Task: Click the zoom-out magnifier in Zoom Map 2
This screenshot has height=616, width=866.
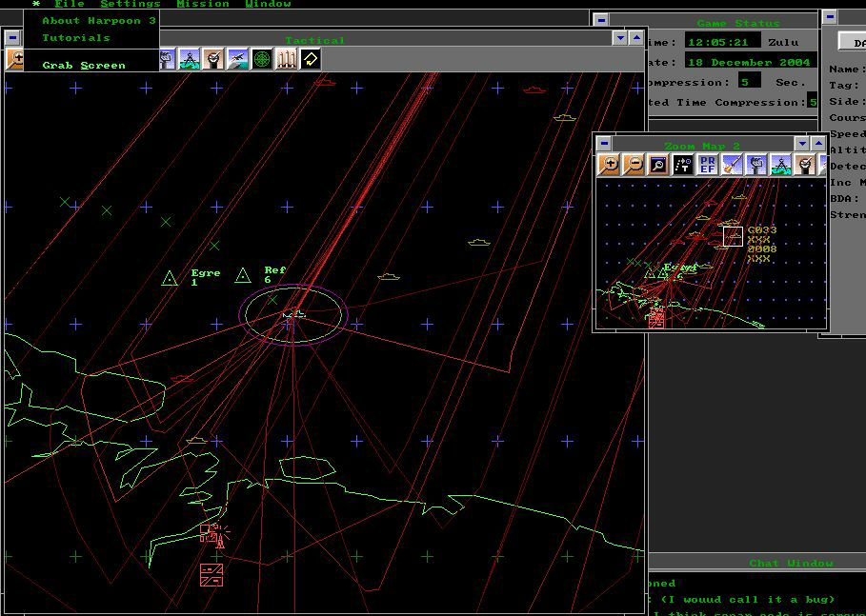Action: point(634,165)
